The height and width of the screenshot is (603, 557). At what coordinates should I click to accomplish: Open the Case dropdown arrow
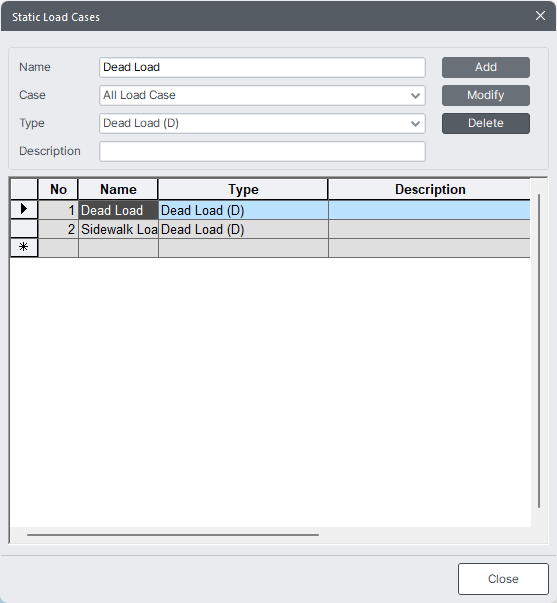point(415,95)
